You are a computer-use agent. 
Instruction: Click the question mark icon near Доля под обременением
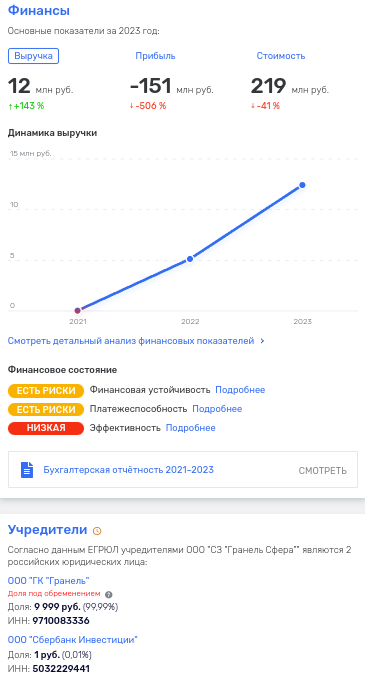(x=109, y=595)
